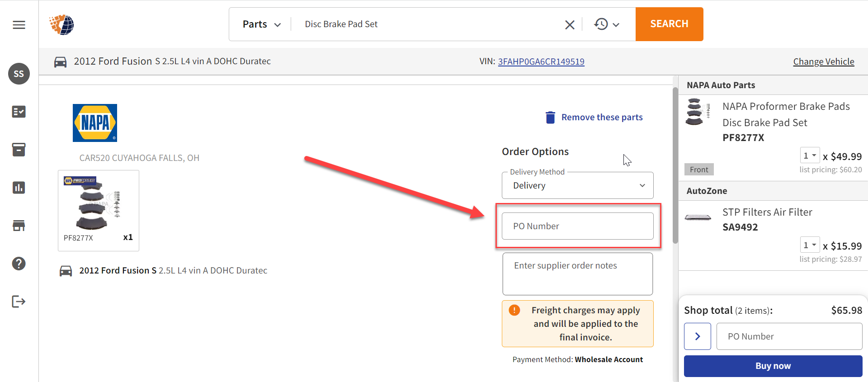Open the Delivery Method dropdown

(577, 185)
